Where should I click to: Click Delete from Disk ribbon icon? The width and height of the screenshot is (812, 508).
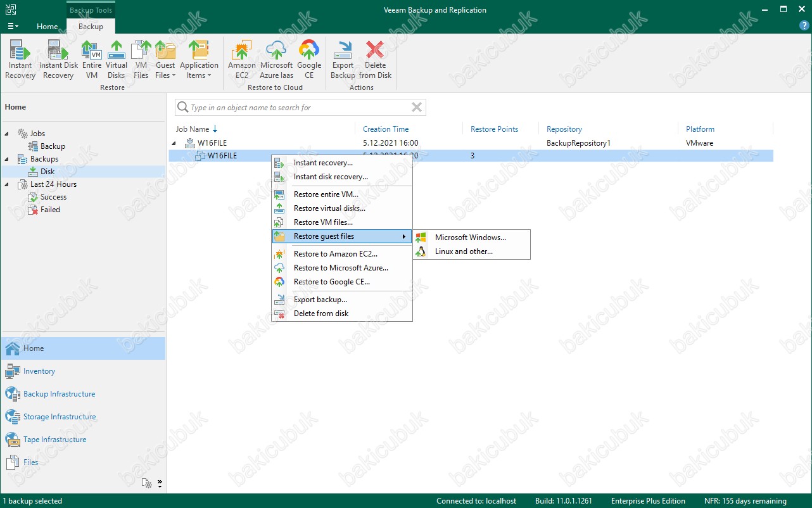coord(376,60)
